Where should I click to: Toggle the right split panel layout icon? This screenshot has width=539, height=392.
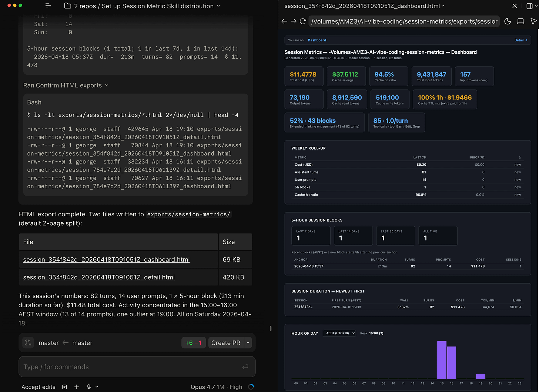pyautogui.click(x=529, y=6)
